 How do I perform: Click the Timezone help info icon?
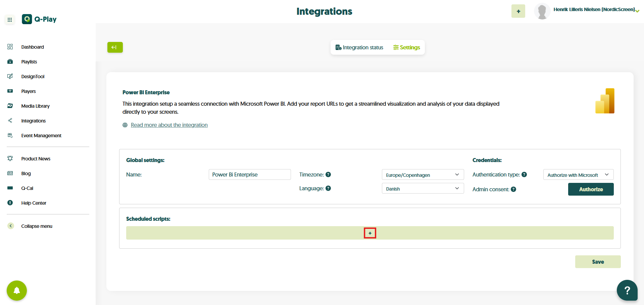pyautogui.click(x=328, y=174)
